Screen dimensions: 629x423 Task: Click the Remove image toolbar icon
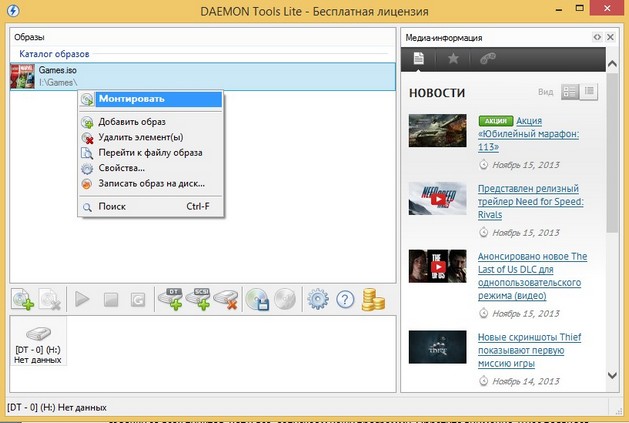click(x=49, y=299)
